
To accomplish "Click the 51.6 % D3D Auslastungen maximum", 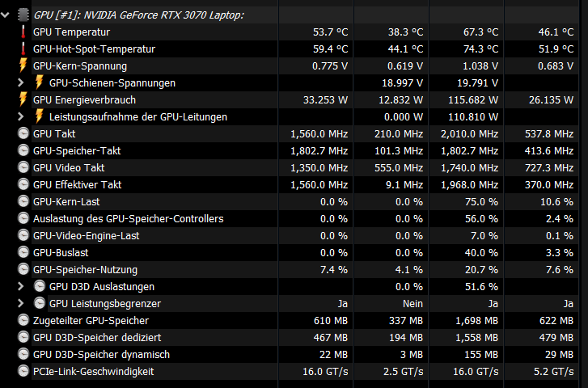I will coord(481,287).
